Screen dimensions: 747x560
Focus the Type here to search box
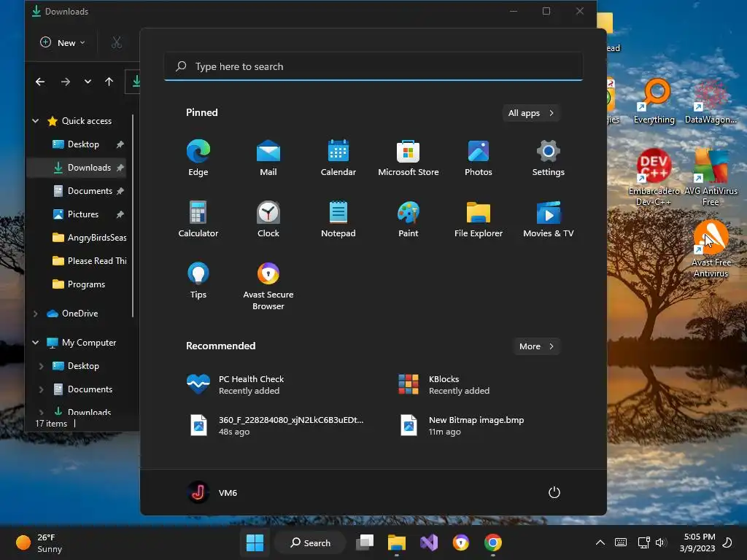[x=373, y=66]
